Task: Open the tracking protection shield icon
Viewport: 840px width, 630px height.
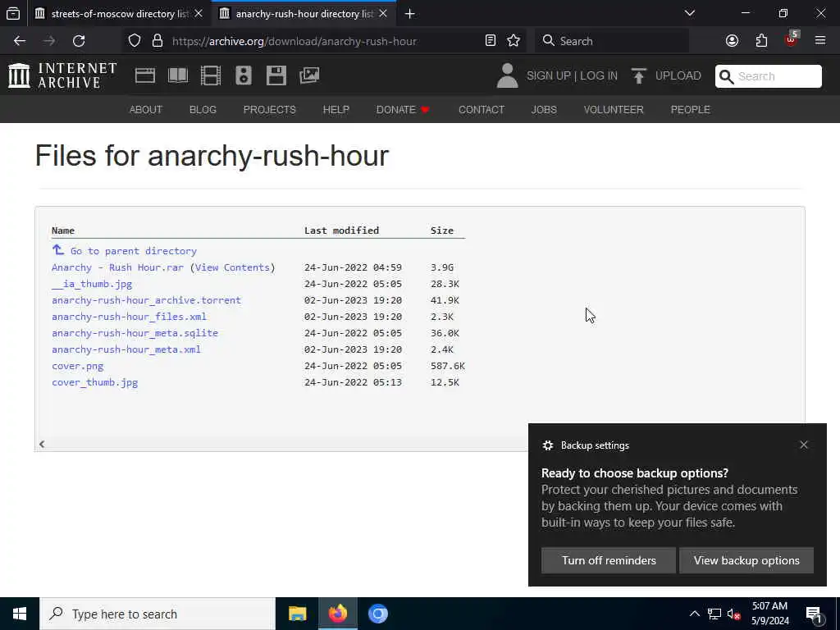Action: [x=135, y=41]
